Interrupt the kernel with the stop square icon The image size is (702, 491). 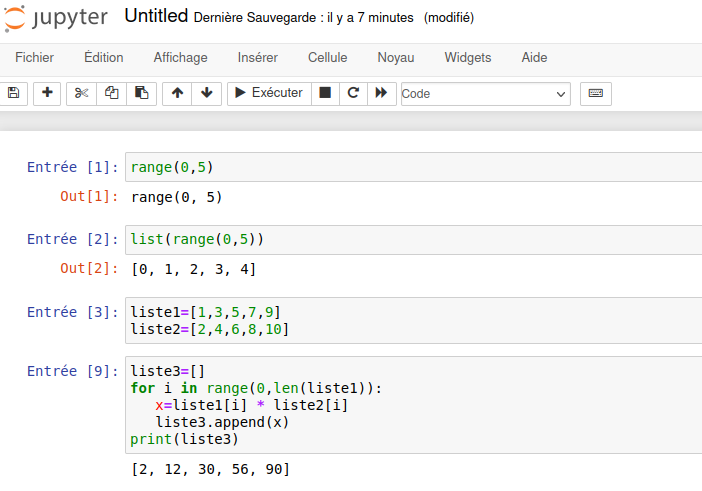[x=324, y=93]
